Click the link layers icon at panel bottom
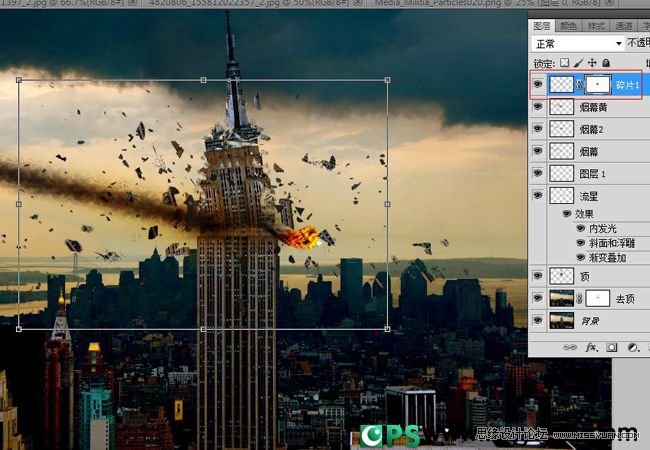 coord(570,348)
